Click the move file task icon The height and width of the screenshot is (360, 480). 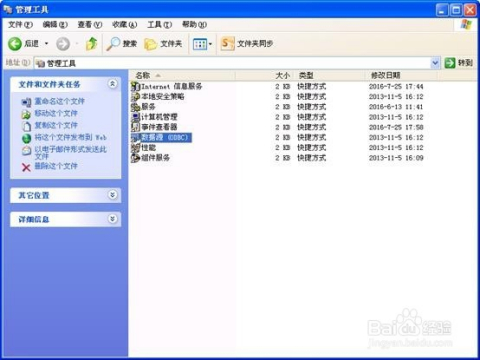26,114
